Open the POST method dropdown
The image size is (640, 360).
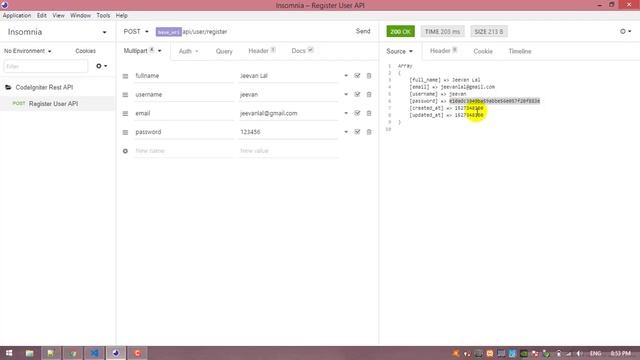tap(136, 31)
